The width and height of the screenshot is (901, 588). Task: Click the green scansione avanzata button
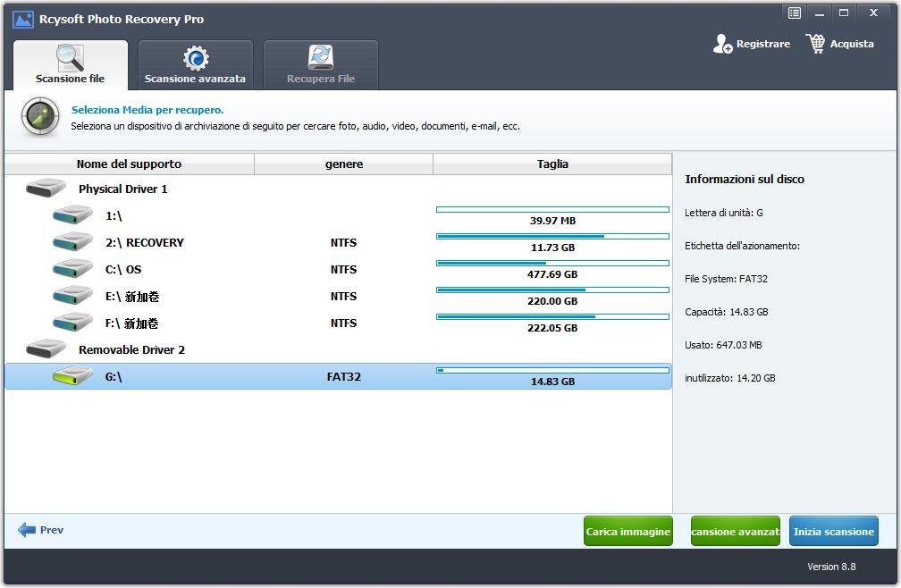[x=735, y=532]
